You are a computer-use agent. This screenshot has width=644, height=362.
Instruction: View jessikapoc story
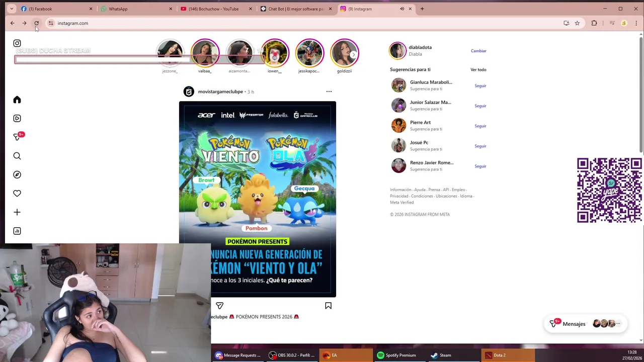(309, 53)
